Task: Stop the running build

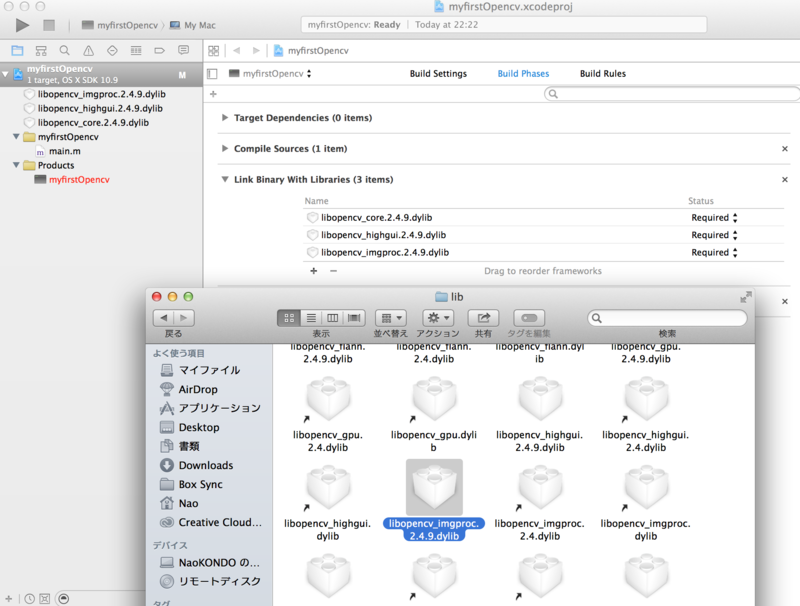Action: point(49,25)
